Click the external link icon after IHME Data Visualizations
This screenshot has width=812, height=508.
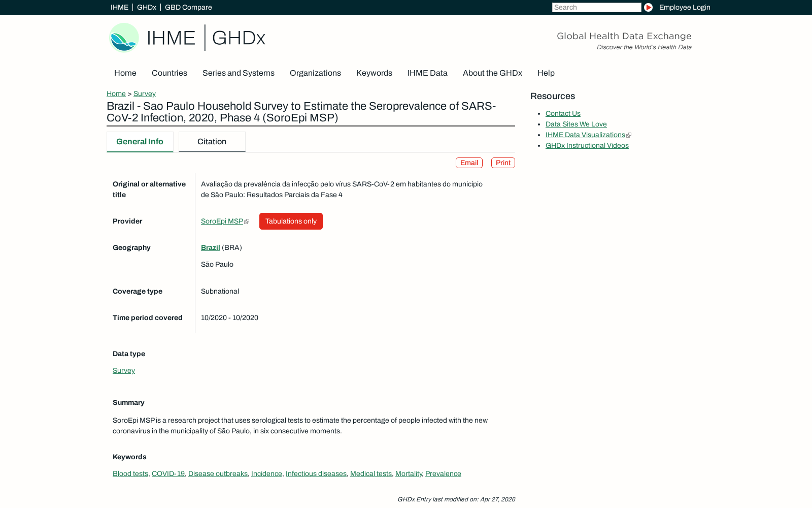(629, 135)
